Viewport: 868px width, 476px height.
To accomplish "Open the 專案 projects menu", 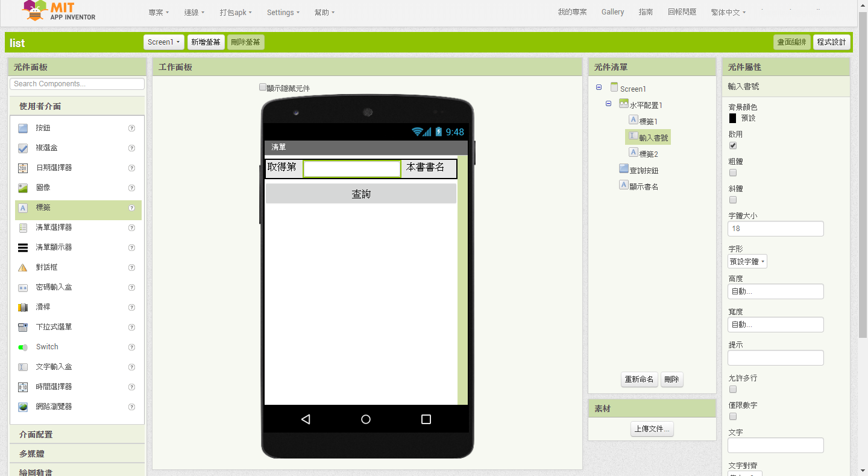I will click(x=159, y=12).
